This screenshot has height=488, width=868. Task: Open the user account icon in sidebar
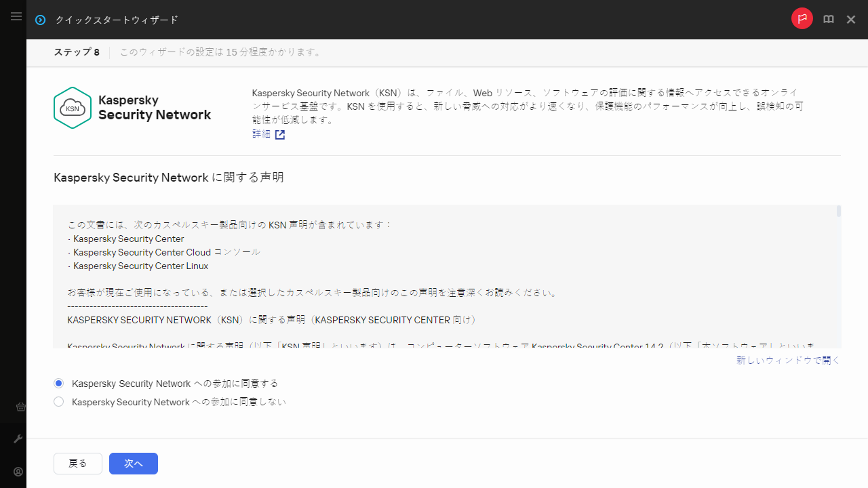19,472
